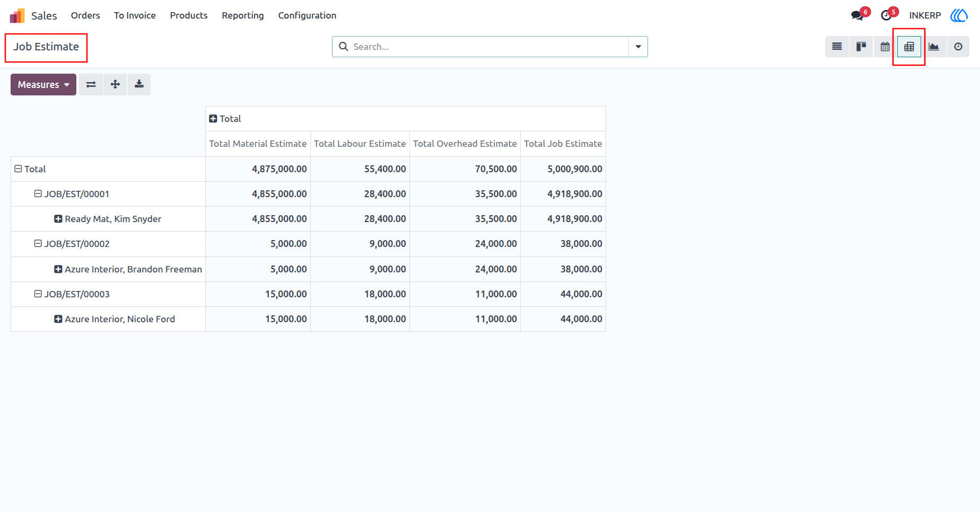Download the pivot table as xlsx
This screenshot has height=512, width=980.
[x=139, y=84]
